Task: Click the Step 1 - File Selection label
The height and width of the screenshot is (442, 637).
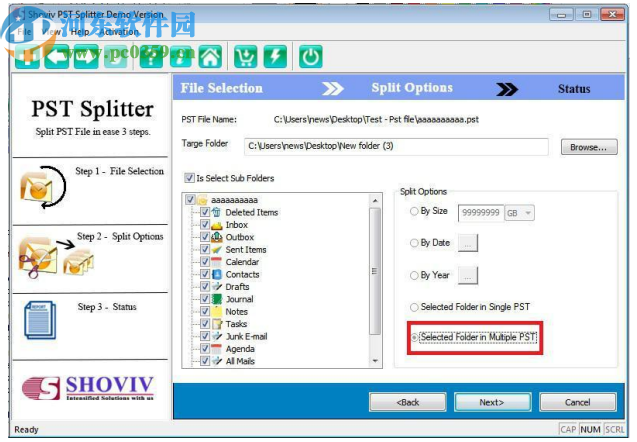Action: [x=119, y=171]
